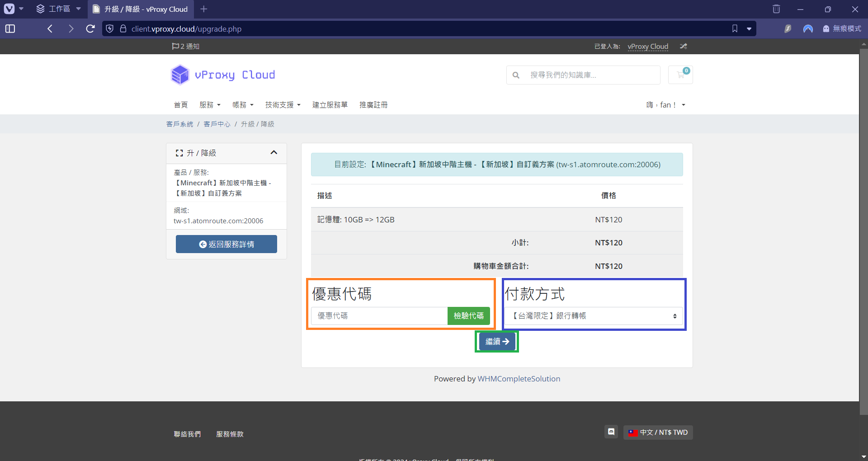
Task: Expand the 嗨, fan! account dropdown
Action: click(665, 105)
